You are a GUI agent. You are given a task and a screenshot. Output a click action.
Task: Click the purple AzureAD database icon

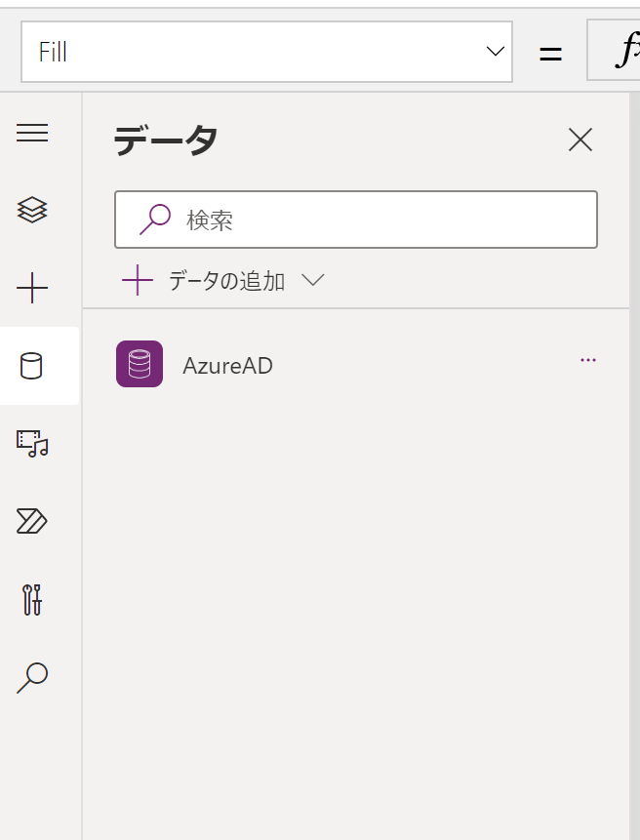[x=140, y=364]
